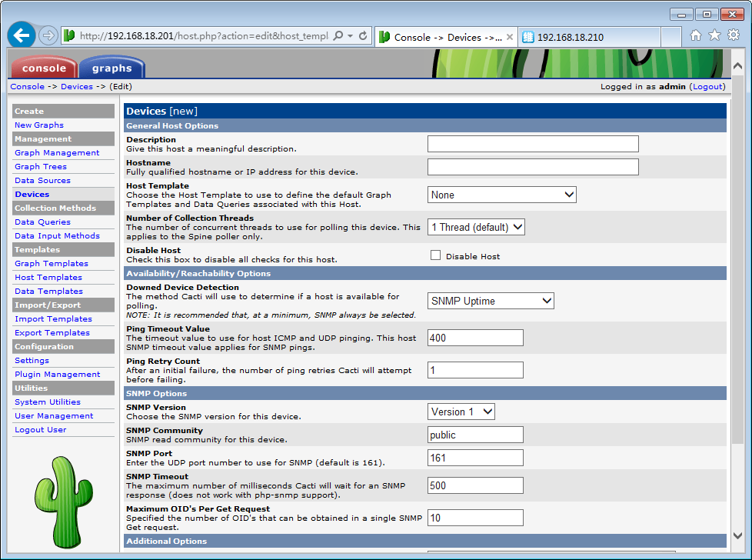Click the Hostname input field
752x560 pixels.
pyautogui.click(x=533, y=166)
